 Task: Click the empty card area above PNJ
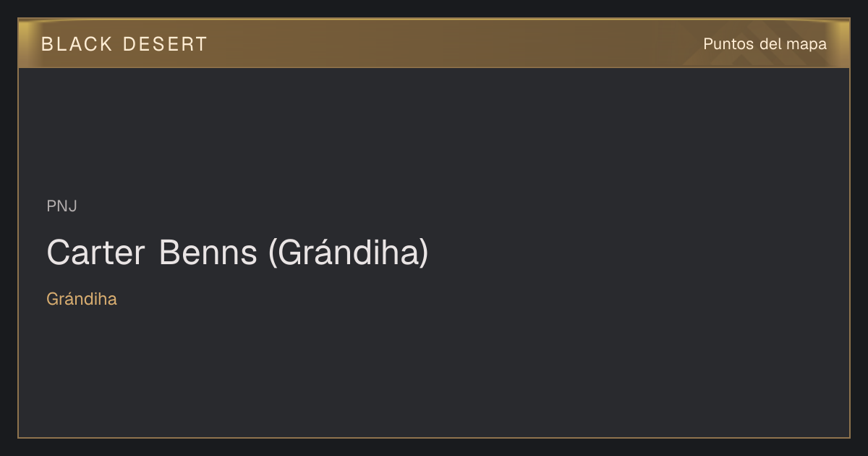pyautogui.click(x=434, y=130)
